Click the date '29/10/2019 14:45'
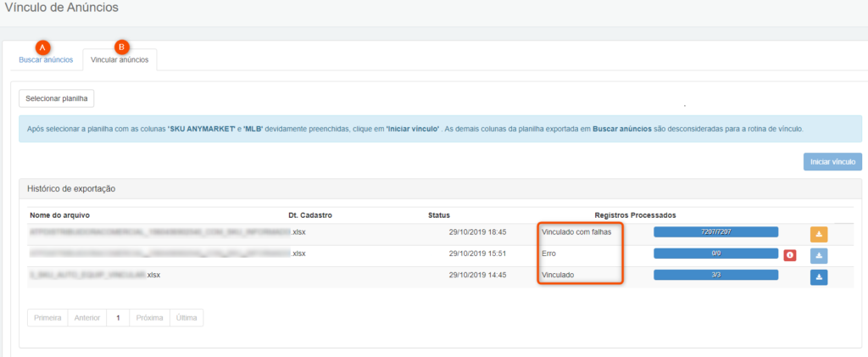This screenshot has width=868, height=357. 478,275
